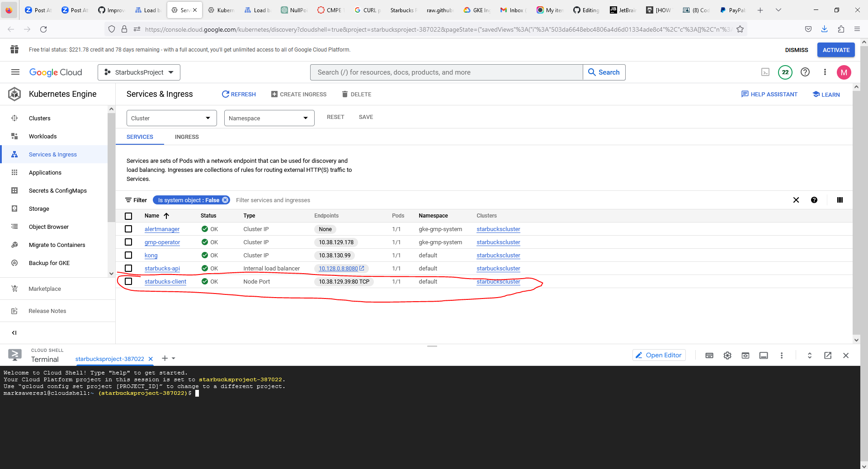Open Cloud Shell settings gear

[727, 355]
